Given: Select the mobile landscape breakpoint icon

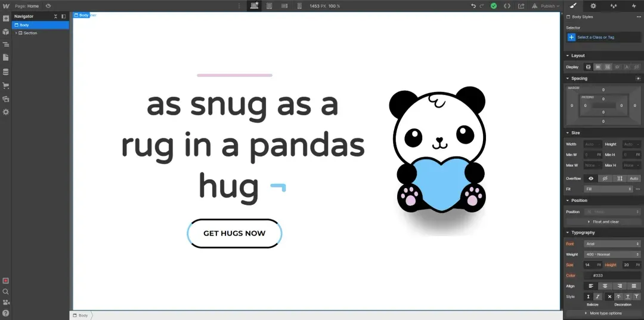Looking at the screenshot, I should 284,6.
